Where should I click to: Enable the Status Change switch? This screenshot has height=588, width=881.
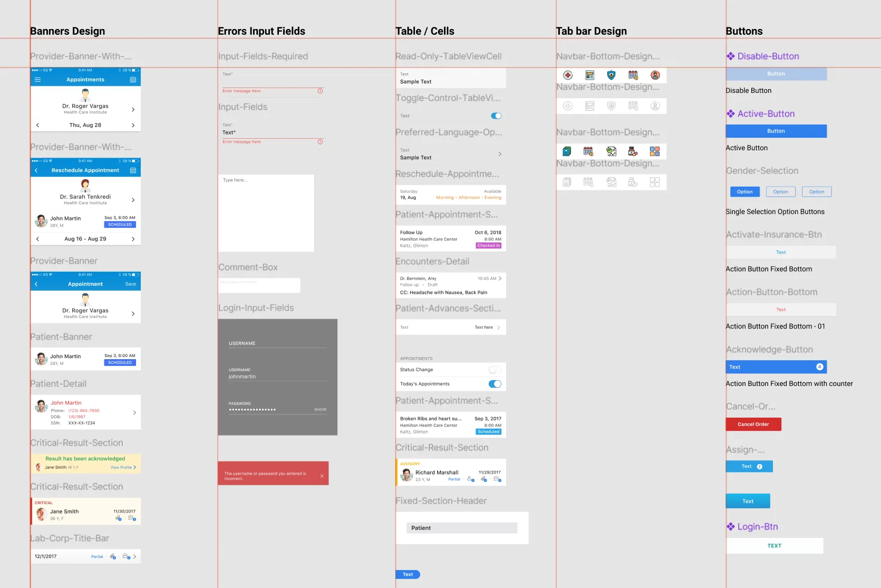[495, 370]
